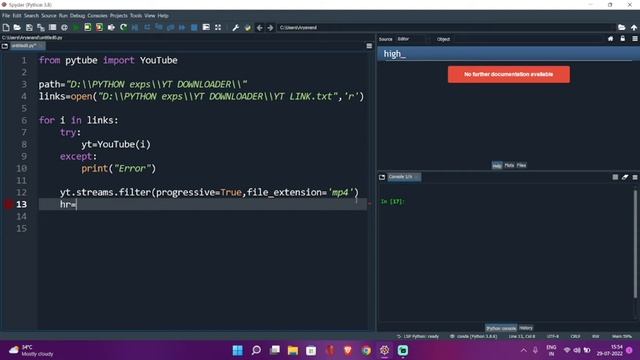Click LSP Python ready status
This screenshot has height=360, width=640.
(418, 336)
